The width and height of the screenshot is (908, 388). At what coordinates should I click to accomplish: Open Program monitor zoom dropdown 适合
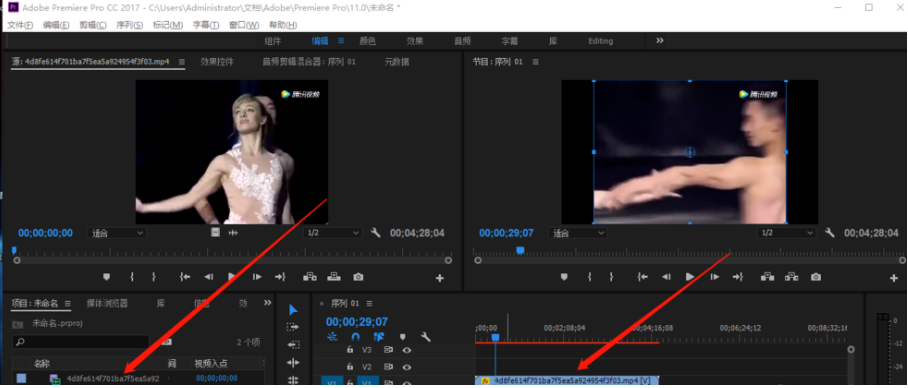tap(578, 233)
